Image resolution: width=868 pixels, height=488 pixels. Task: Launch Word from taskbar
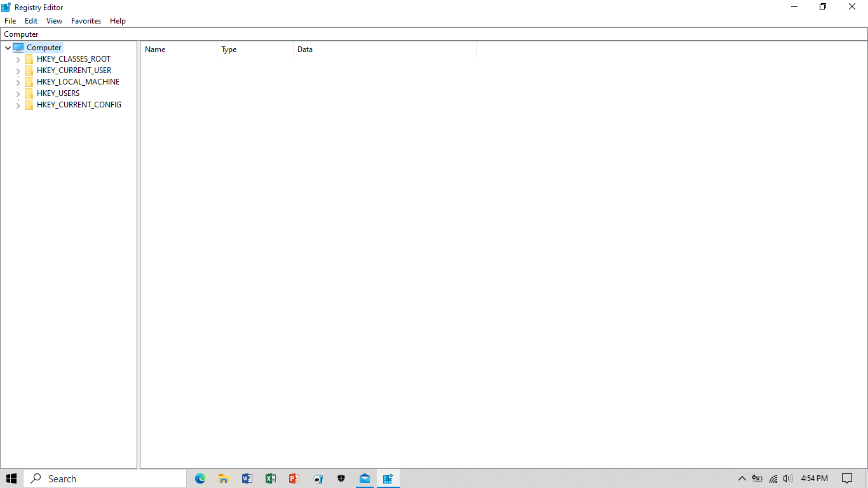pyautogui.click(x=247, y=478)
